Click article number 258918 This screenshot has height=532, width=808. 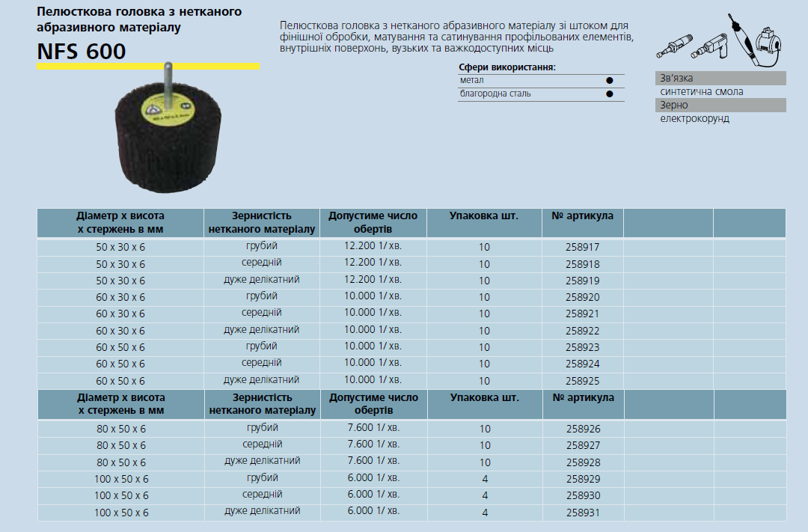(582, 264)
